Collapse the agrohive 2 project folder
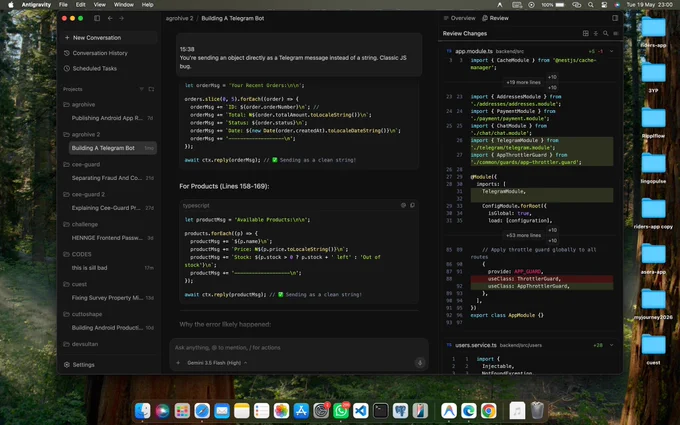 (x=82, y=134)
